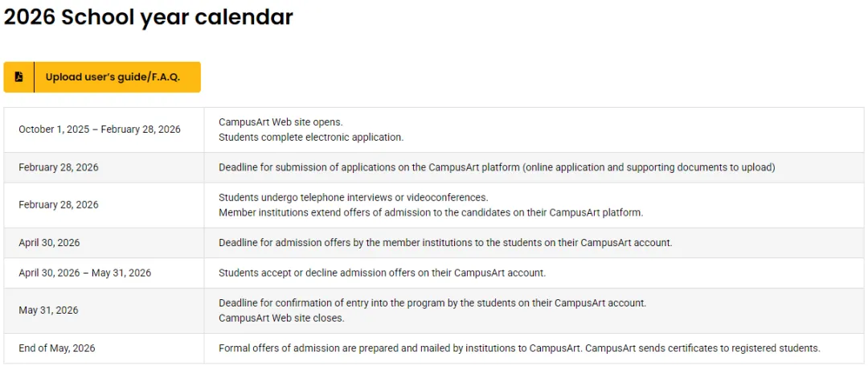Click the formal offers of admission text

click(x=519, y=348)
